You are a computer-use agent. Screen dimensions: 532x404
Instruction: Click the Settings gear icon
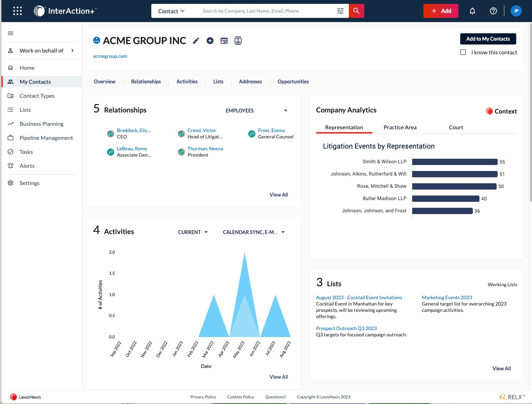11,183
